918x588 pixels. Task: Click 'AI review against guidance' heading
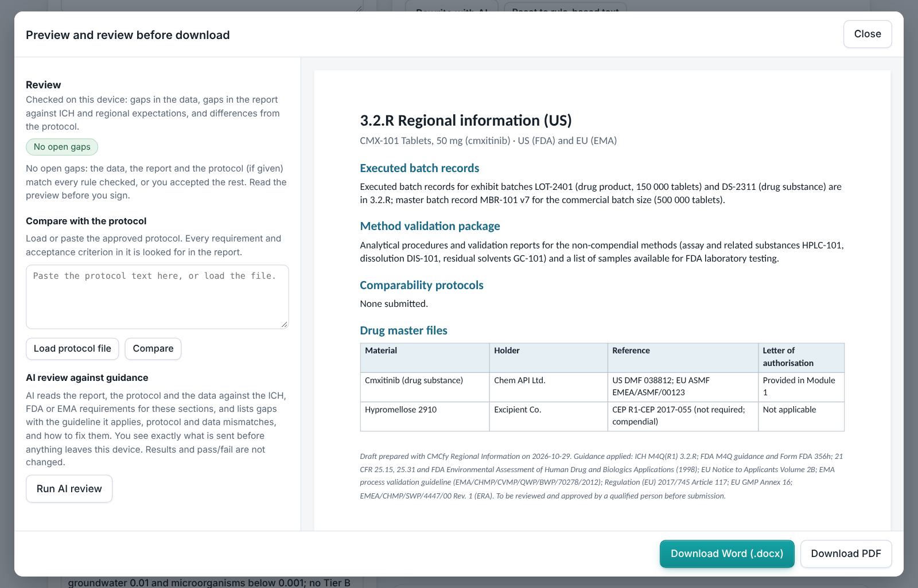[x=87, y=377]
